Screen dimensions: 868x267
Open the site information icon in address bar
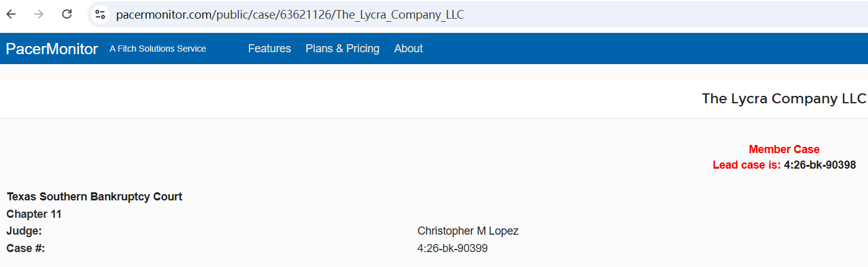100,14
